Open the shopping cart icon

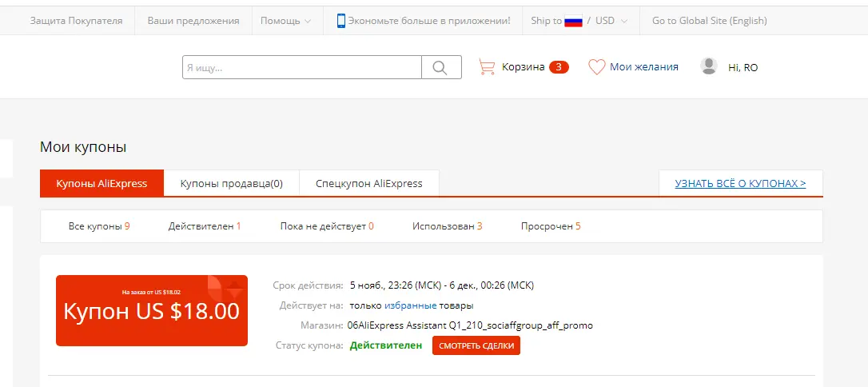(x=487, y=67)
